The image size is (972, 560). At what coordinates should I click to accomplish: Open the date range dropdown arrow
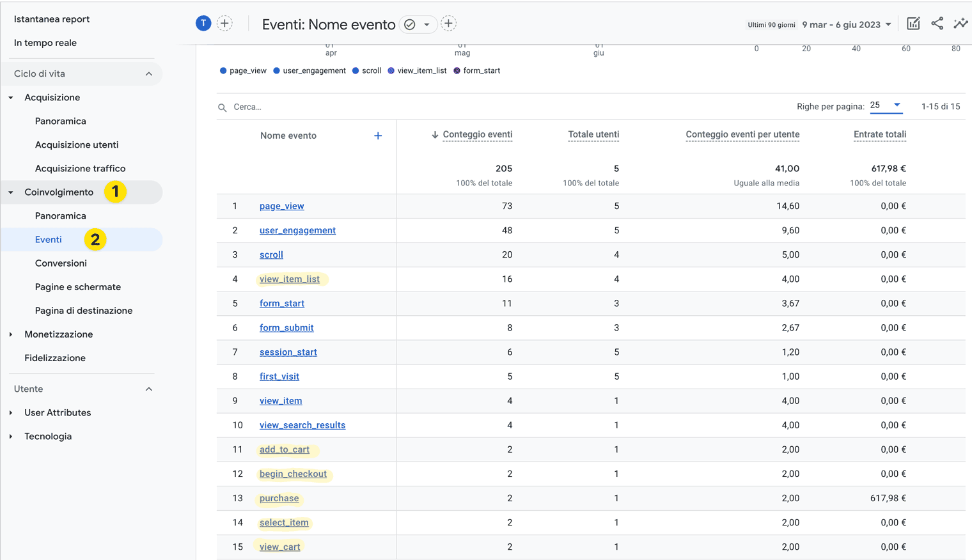click(x=888, y=25)
